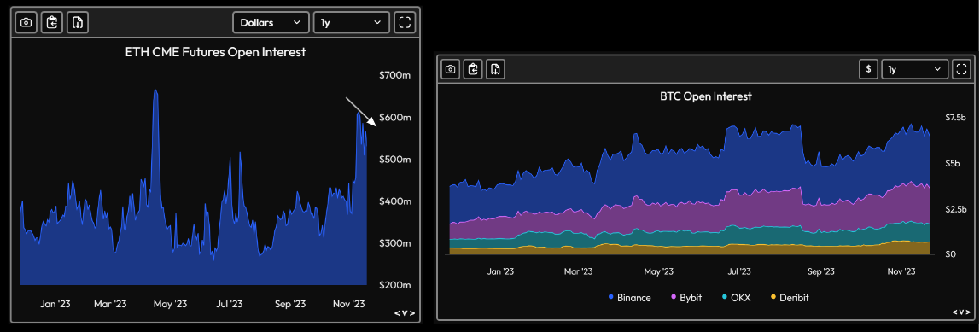980x332 pixels.
Task: Open embed code icon under BTC chart
Action: (961, 312)
